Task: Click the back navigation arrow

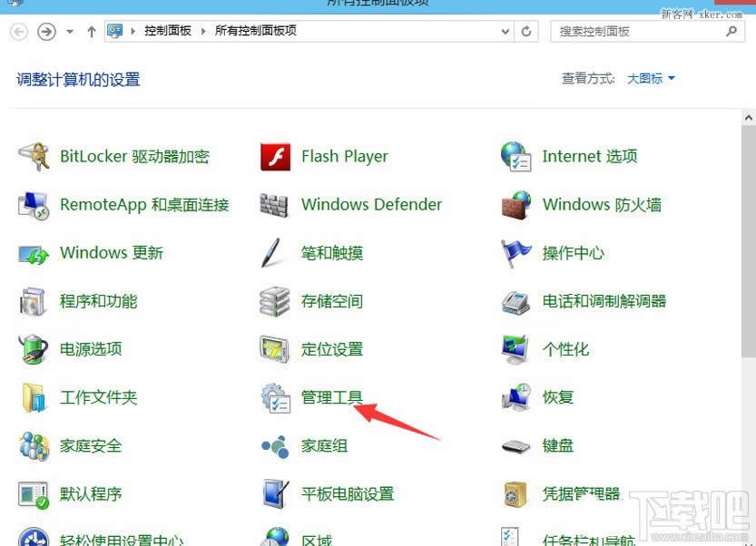Action: pos(18,30)
